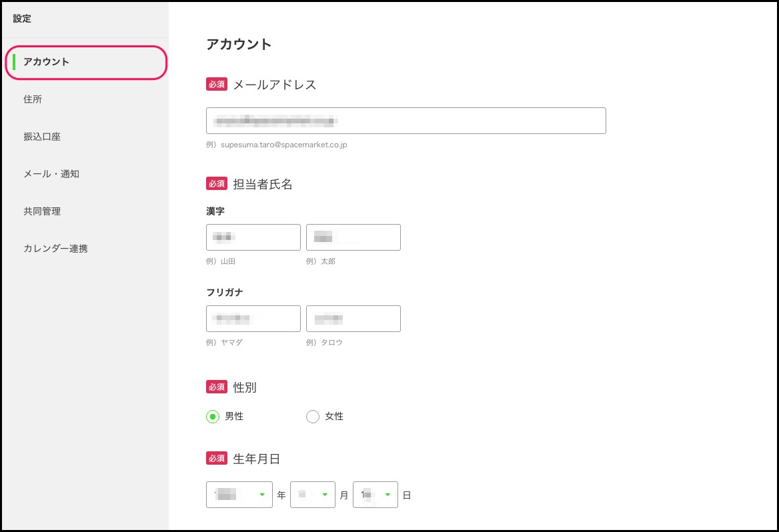Select メール・通知 in the sidebar

pyautogui.click(x=51, y=174)
